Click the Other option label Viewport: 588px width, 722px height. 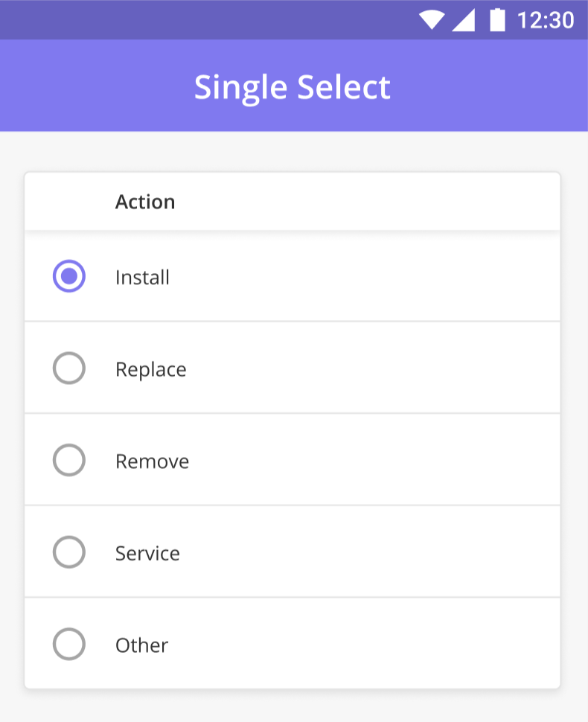point(142,645)
